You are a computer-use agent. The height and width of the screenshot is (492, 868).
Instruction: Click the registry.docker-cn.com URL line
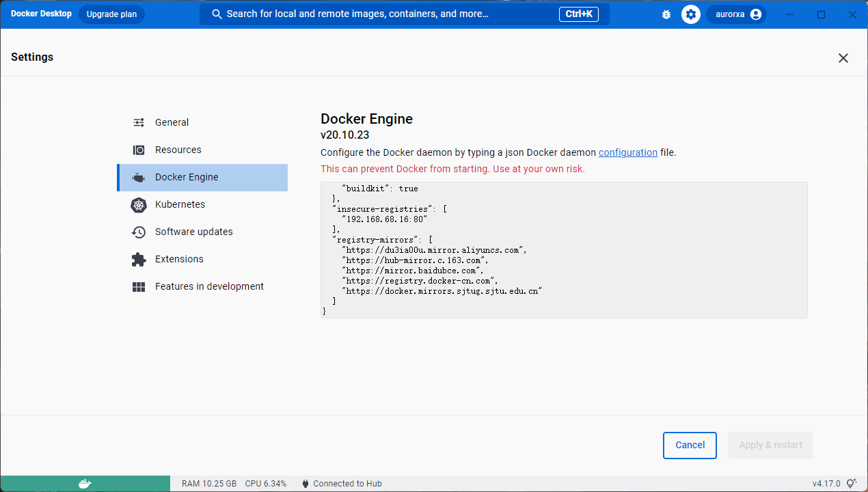tap(420, 281)
